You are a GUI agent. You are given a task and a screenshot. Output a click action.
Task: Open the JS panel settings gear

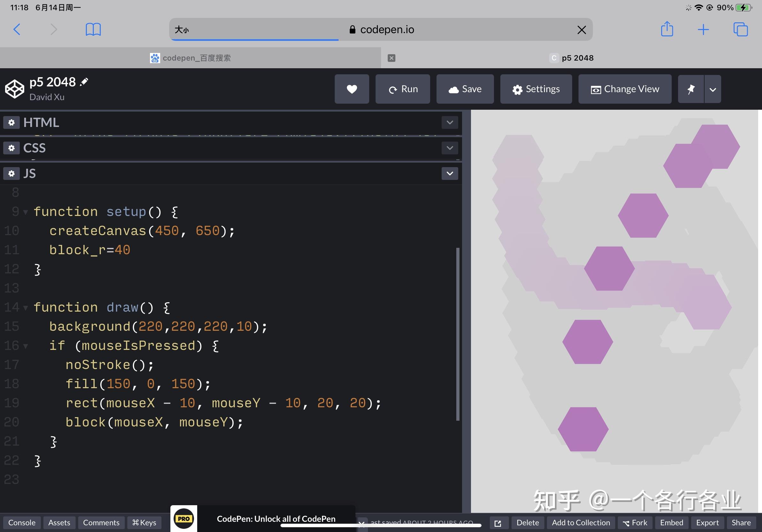(x=11, y=174)
